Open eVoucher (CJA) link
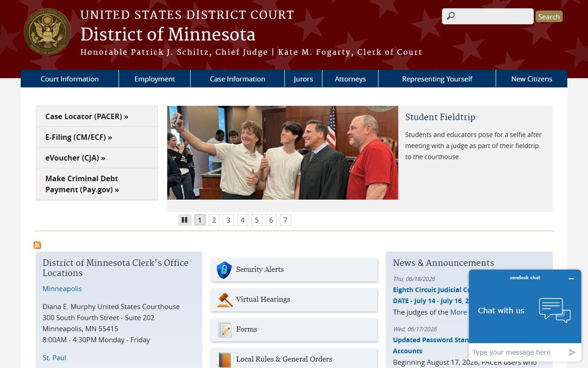The image size is (588, 368). [x=97, y=158]
